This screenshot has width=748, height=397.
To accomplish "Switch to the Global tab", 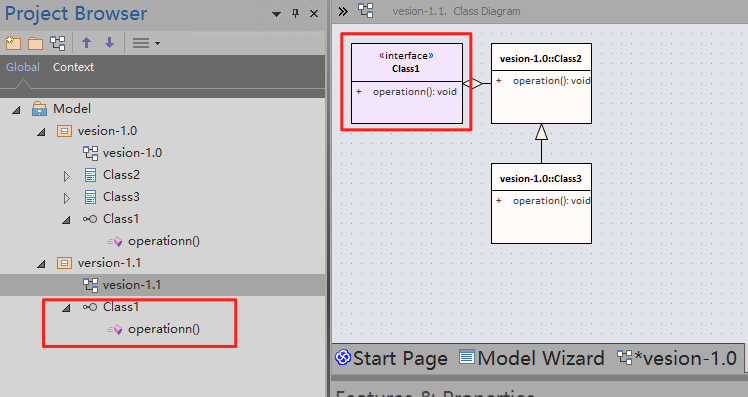I will pyautogui.click(x=22, y=67).
